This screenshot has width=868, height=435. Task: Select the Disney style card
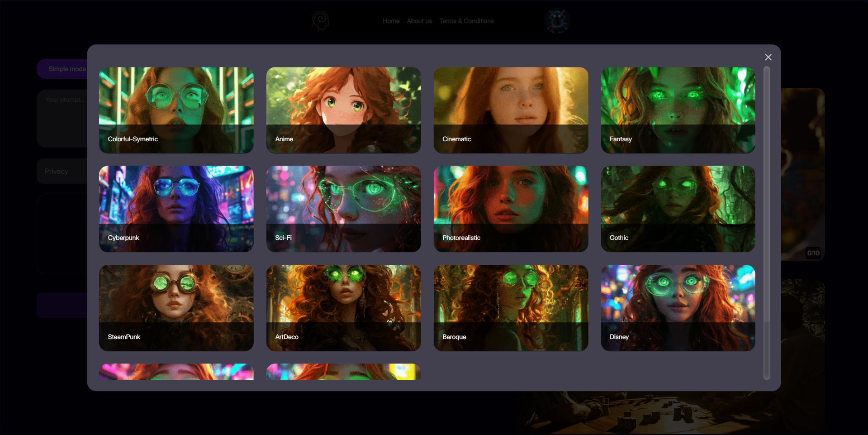point(678,308)
